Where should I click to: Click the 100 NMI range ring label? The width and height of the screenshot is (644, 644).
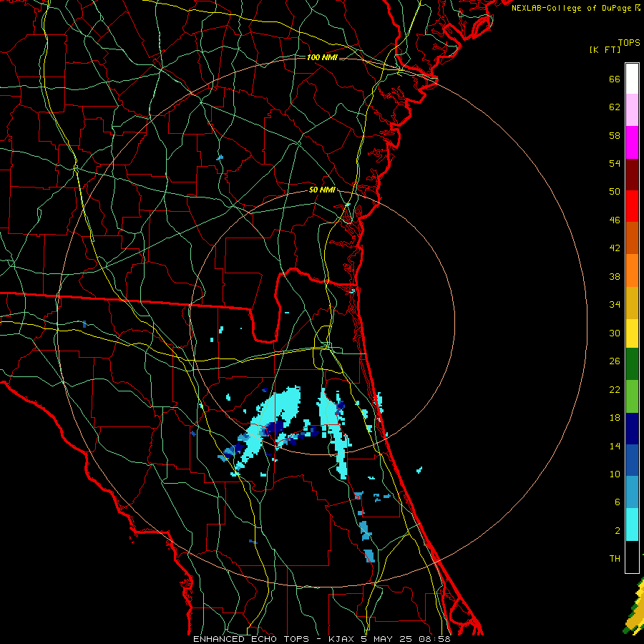coord(322,57)
